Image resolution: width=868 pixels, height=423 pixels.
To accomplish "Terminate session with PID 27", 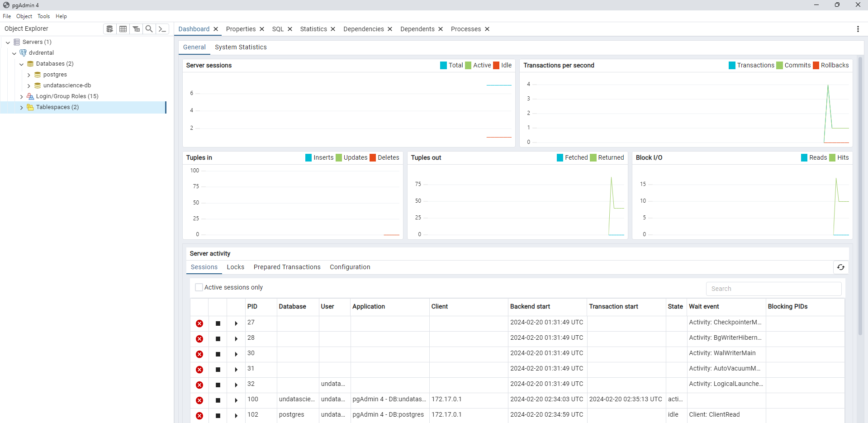I will click(199, 323).
